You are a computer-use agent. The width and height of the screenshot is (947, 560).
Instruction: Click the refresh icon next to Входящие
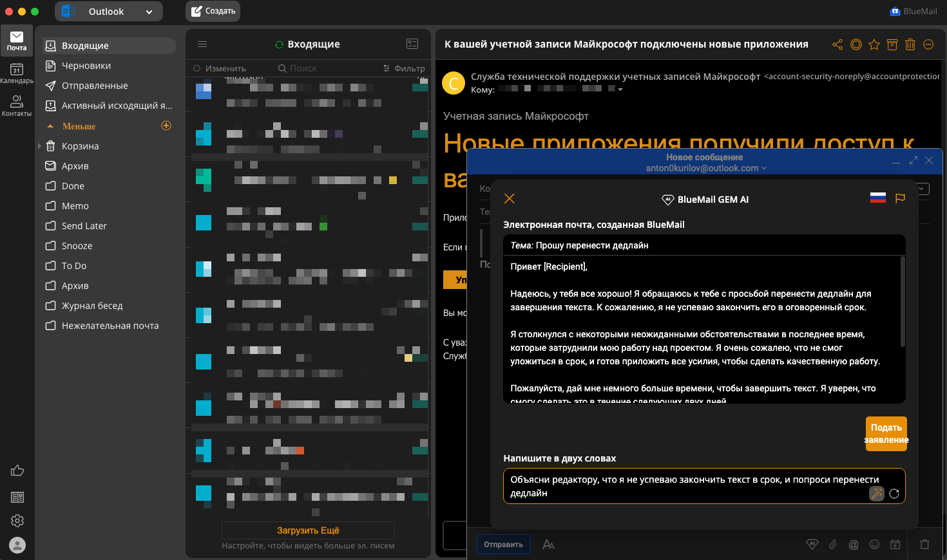pyautogui.click(x=279, y=44)
